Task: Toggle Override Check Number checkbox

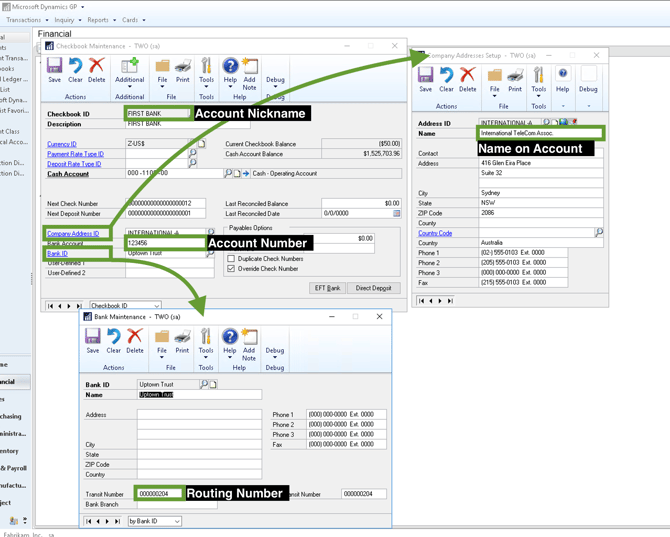Action: (x=231, y=268)
